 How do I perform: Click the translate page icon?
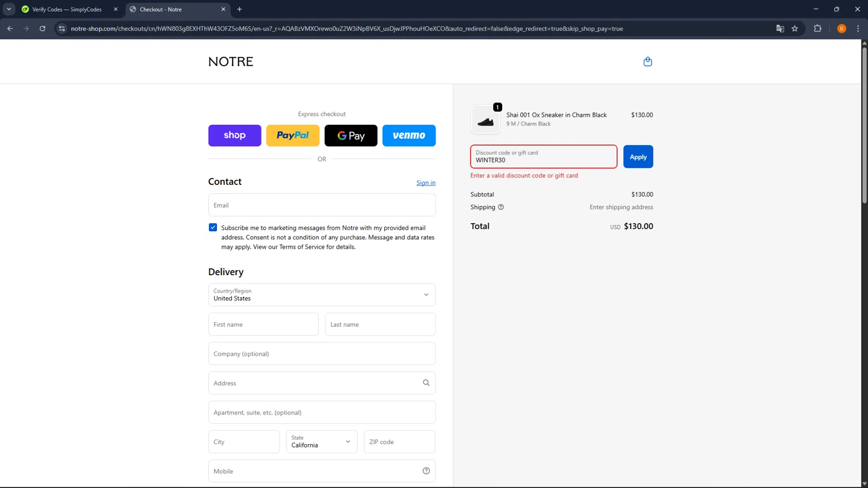780,28
